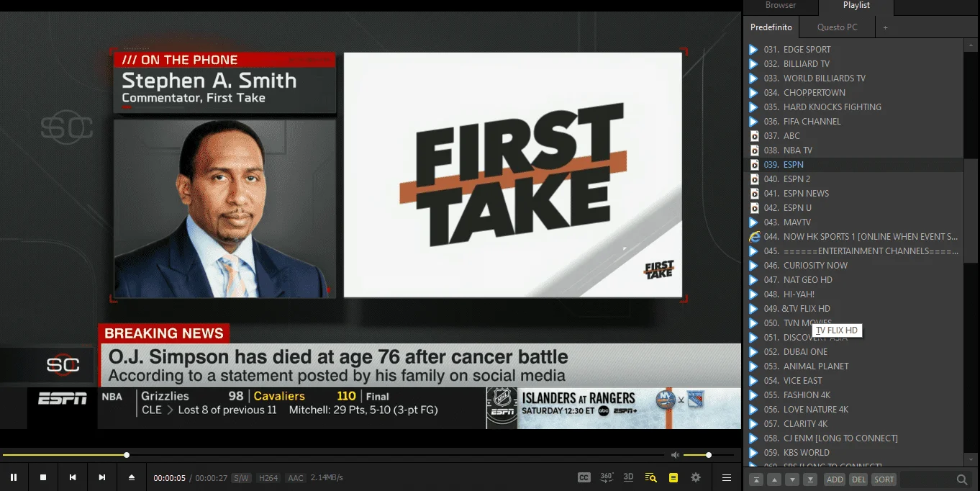Open the settings gear control panel
980x491 pixels.
[x=696, y=477]
